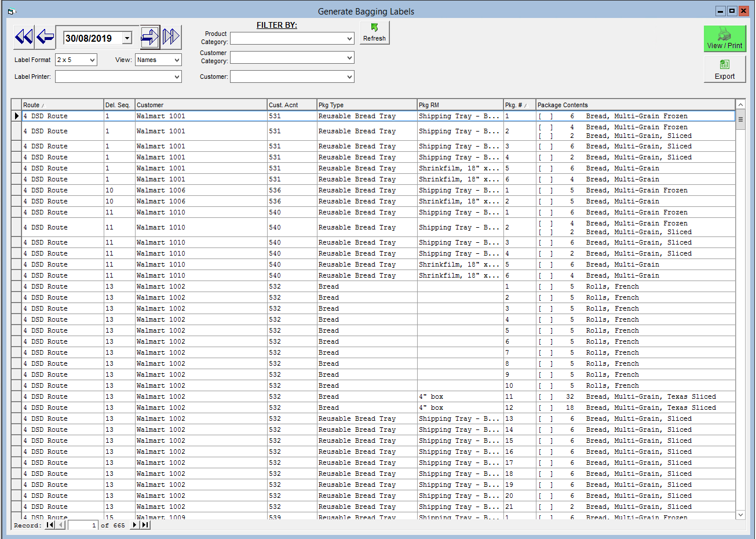Click account 532 in Pkg. # 15 row

coord(275,440)
